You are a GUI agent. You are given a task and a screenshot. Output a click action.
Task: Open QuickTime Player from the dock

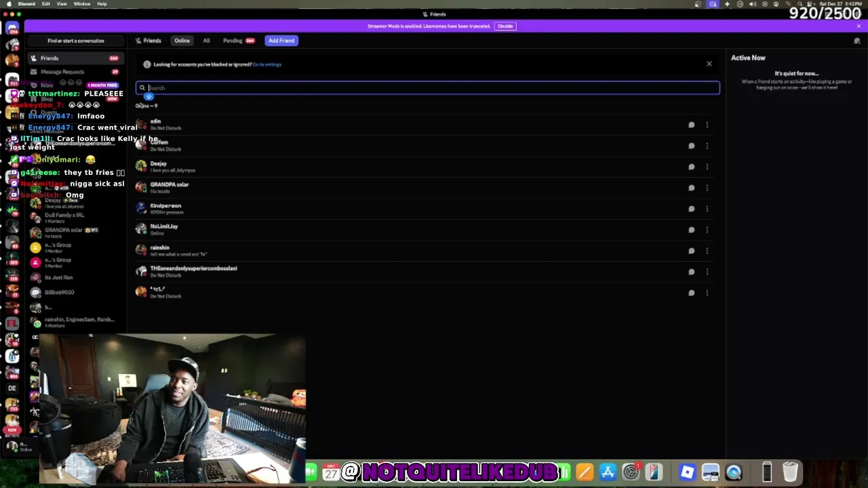[734, 472]
